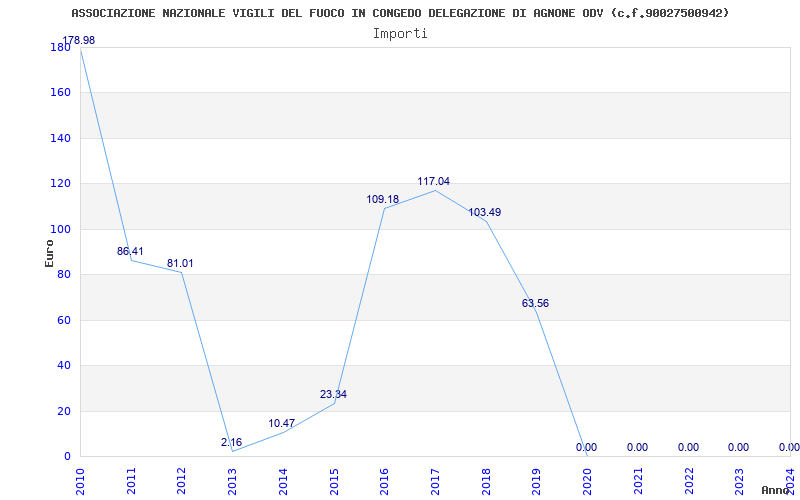Click the 0.00 label above 2023
Image resolution: width=800 pixels, height=500 pixels.
pyautogui.click(x=738, y=447)
